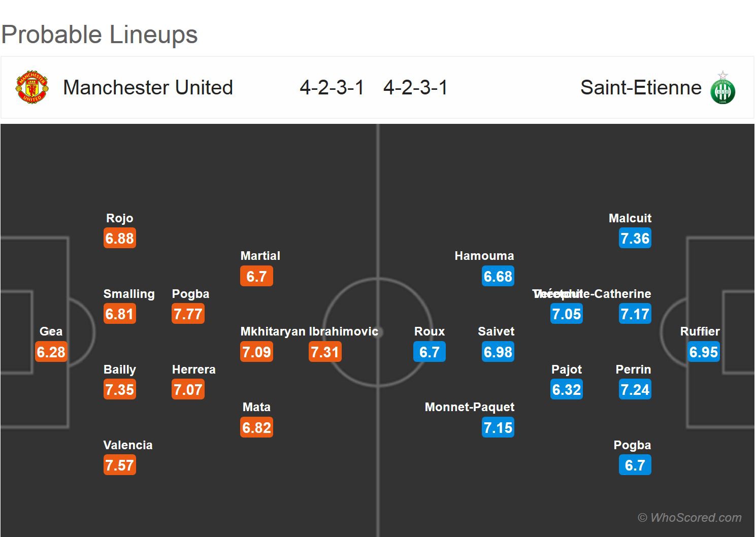Click the WhoScored.com watermark

point(689,518)
